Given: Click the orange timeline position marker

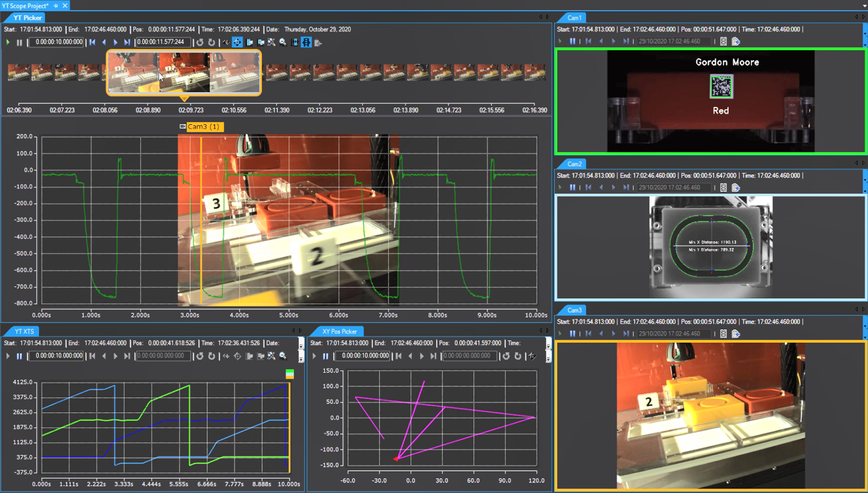Looking at the screenshot, I should pos(184,99).
